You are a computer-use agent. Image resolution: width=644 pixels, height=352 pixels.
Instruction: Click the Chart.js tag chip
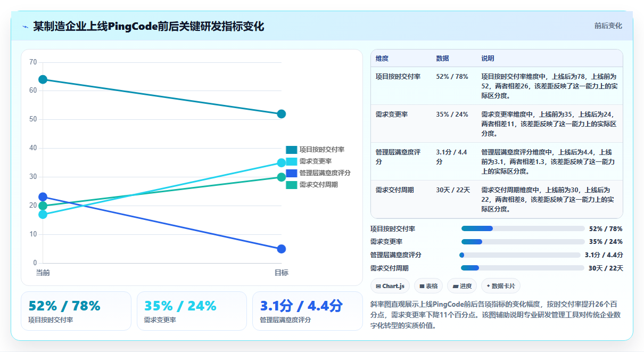[x=390, y=286]
